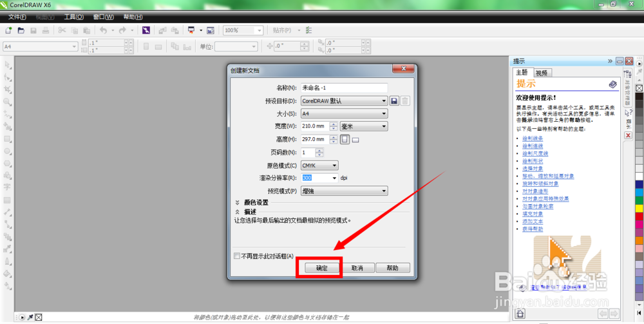The height and width of the screenshot is (324, 644).
Task: Jump to the palette end arrow
Action: tap(639, 314)
